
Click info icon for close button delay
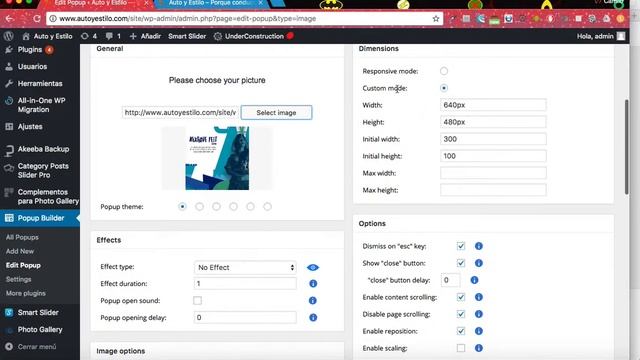(x=474, y=280)
